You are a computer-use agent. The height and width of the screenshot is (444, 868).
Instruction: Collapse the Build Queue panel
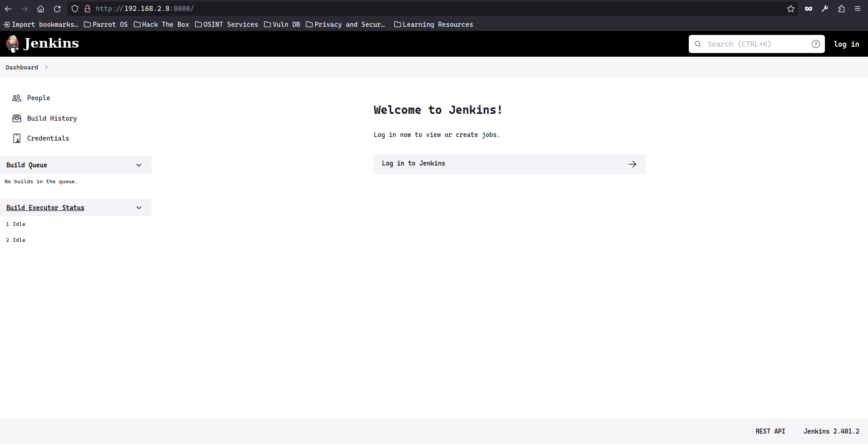tap(139, 165)
